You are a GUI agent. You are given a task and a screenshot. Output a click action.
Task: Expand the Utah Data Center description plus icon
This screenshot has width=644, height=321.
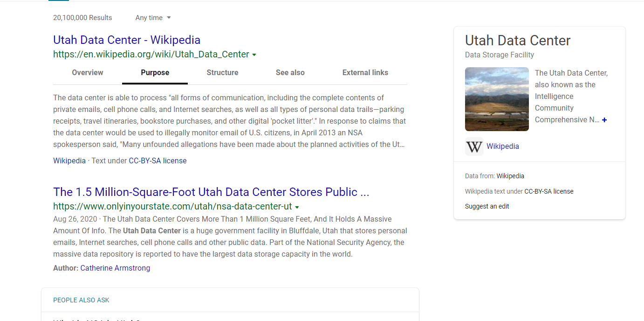click(x=604, y=120)
